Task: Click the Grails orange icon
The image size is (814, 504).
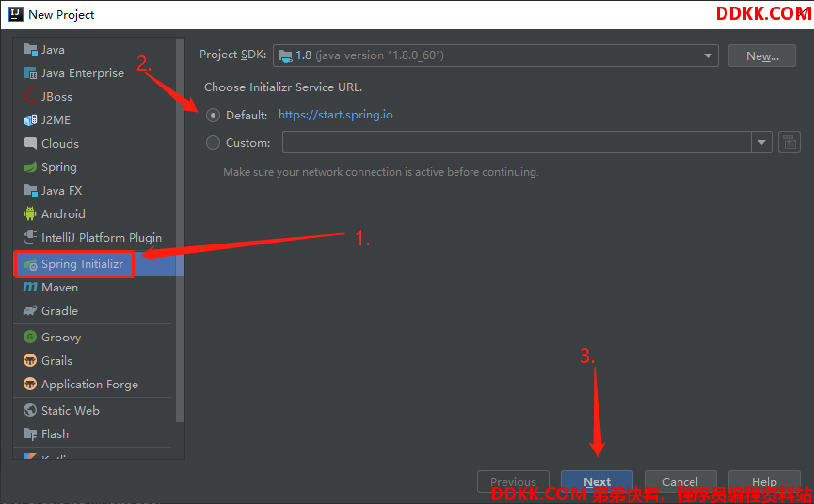Action: point(30,360)
